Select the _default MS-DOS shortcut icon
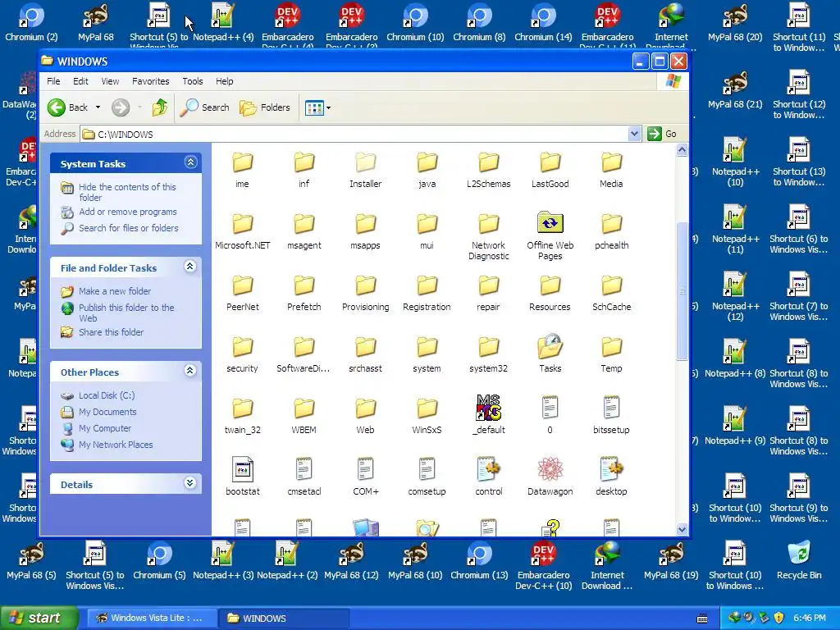 coord(488,408)
